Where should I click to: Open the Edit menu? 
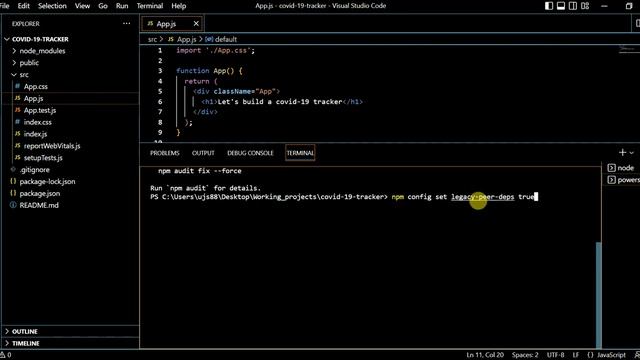tap(23, 6)
